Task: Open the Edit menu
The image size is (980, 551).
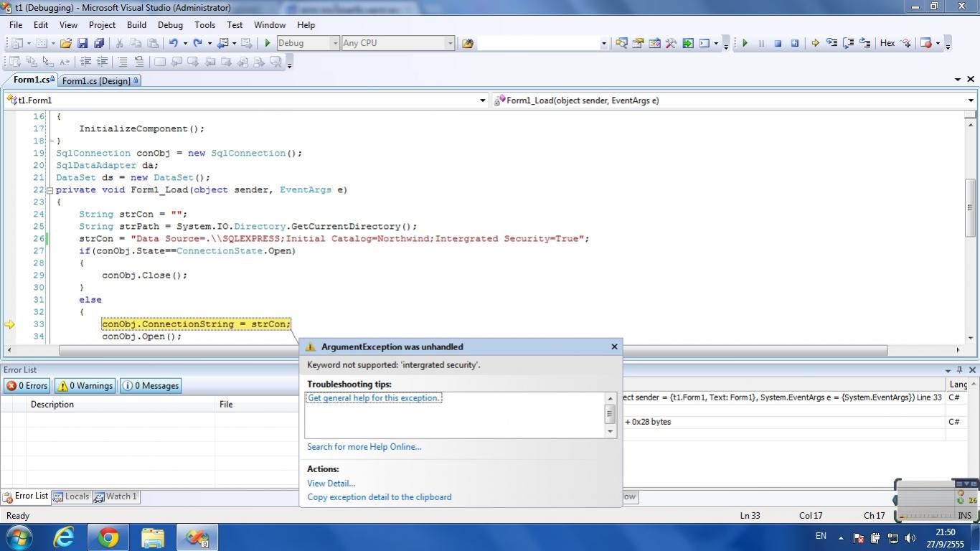Action: tap(41, 24)
